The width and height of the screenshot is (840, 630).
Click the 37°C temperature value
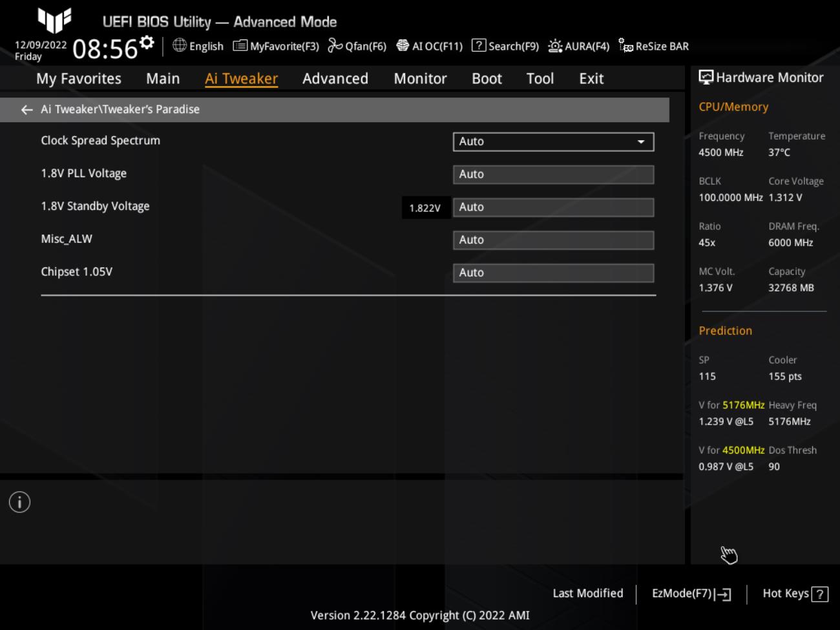[779, 152]
